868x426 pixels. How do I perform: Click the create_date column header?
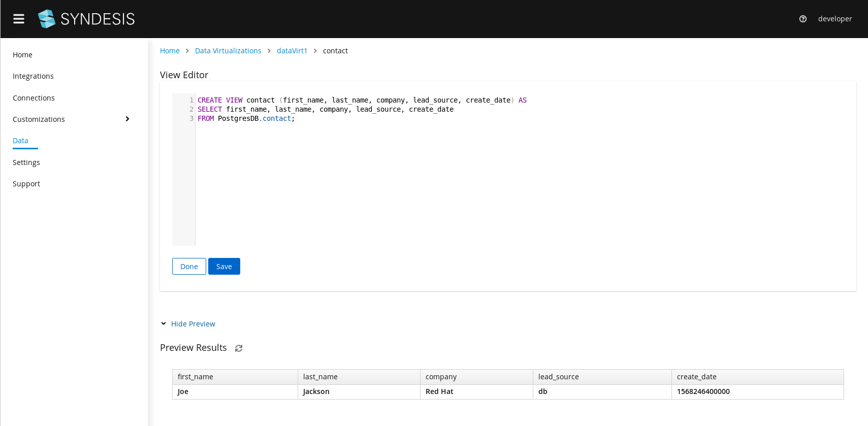click(696, 377)
